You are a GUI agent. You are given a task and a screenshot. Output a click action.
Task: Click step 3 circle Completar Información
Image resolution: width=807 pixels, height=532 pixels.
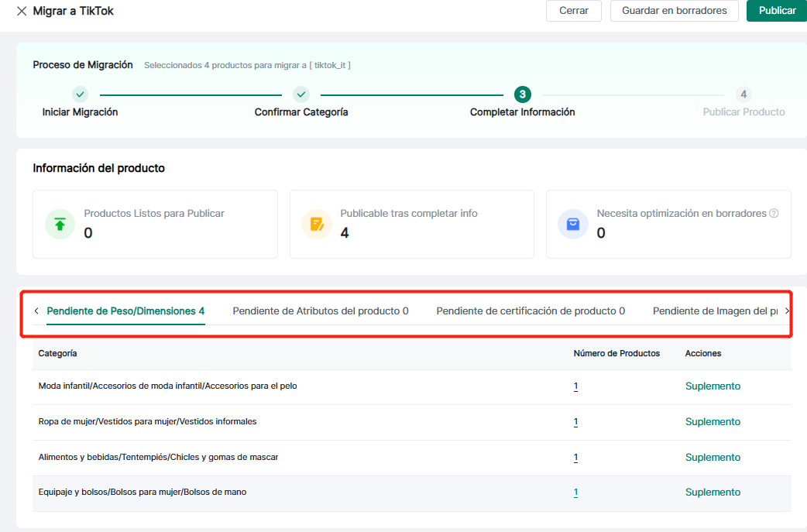point(523,94)
